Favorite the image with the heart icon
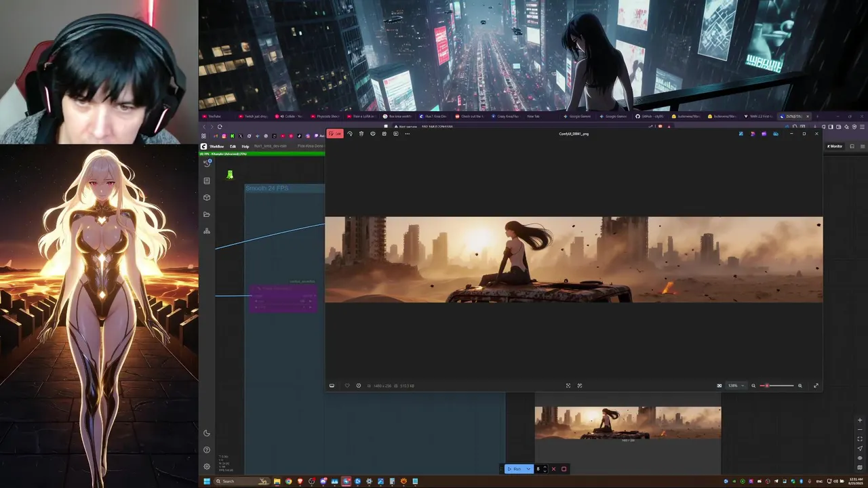The width and height of the screenshot is (868, 488). pos(347,386)
